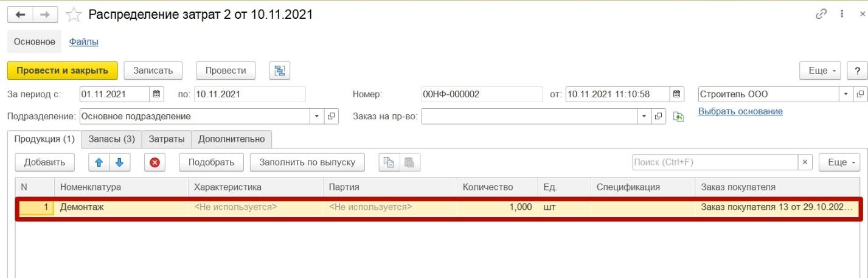This screenshot has height=278, width=868.
Task: Clear the search field with X
Action: pos(805,162)
